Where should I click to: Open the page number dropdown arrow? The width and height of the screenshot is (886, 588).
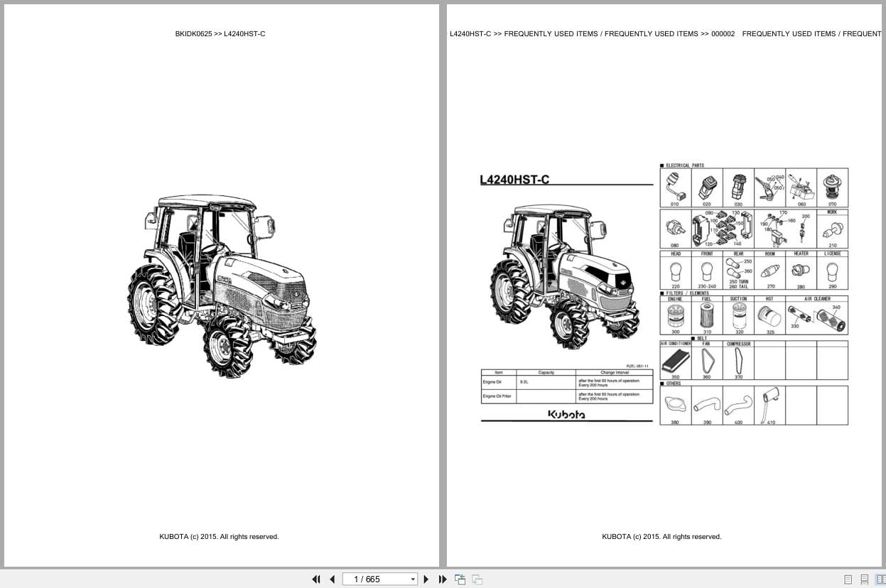[413, 579]
